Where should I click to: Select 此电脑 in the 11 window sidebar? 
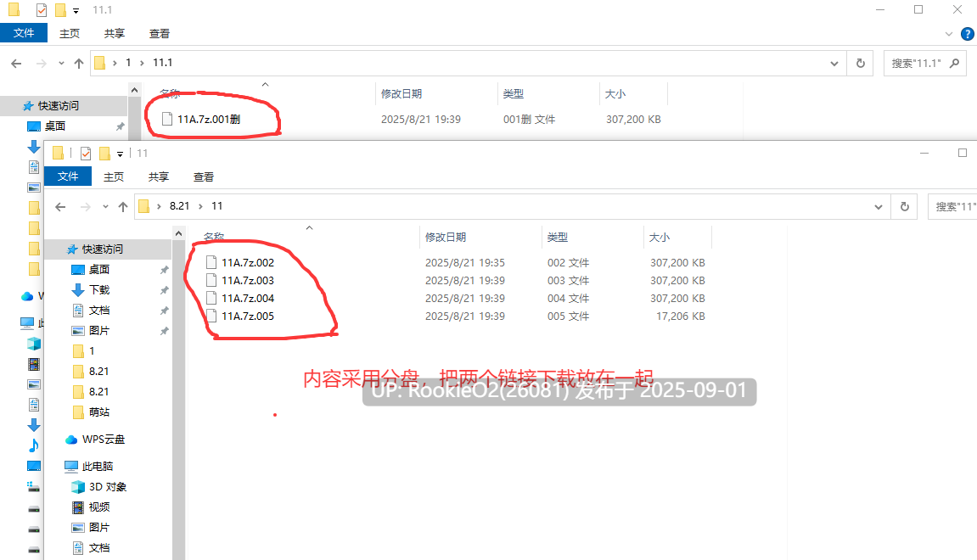coord(98,467)
